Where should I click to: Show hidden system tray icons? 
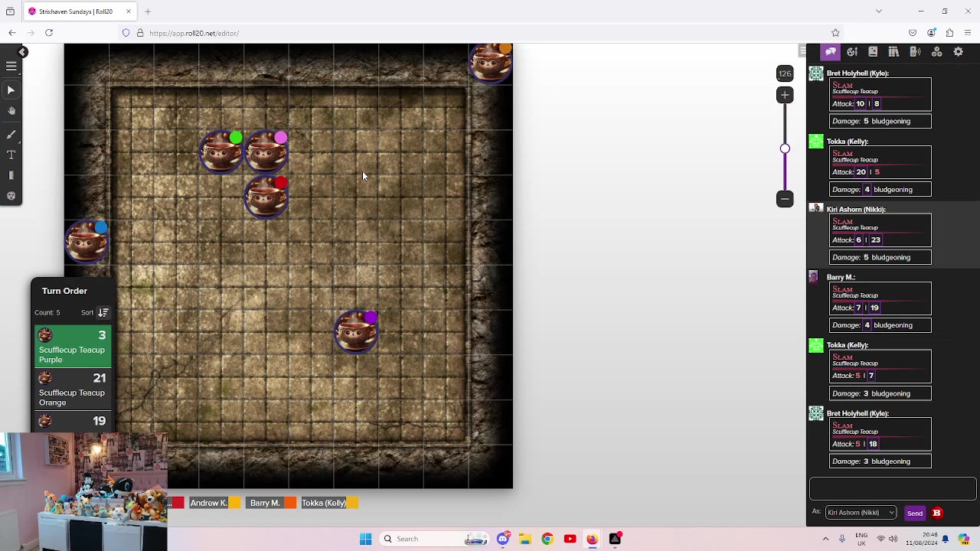click(825, 539)
